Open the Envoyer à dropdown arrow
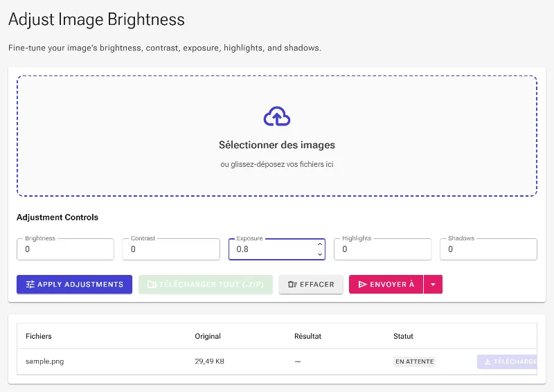 433,284
